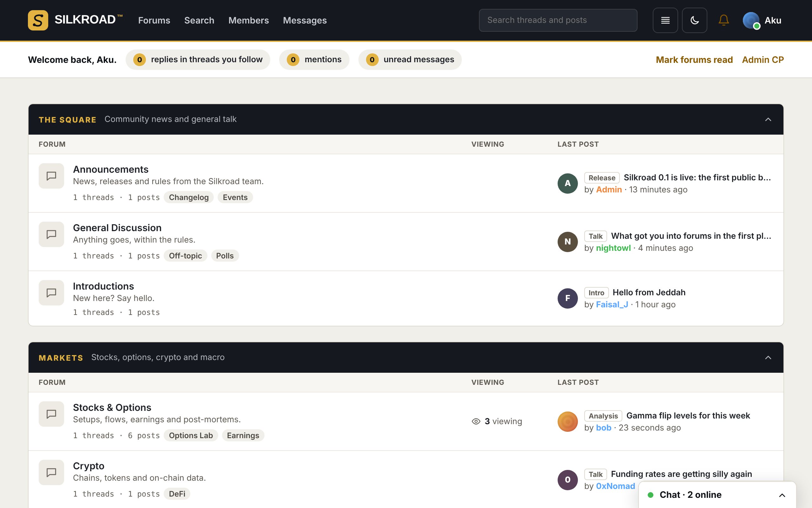
Task: Open the hamburger menu icon
Action: point(665,20)
